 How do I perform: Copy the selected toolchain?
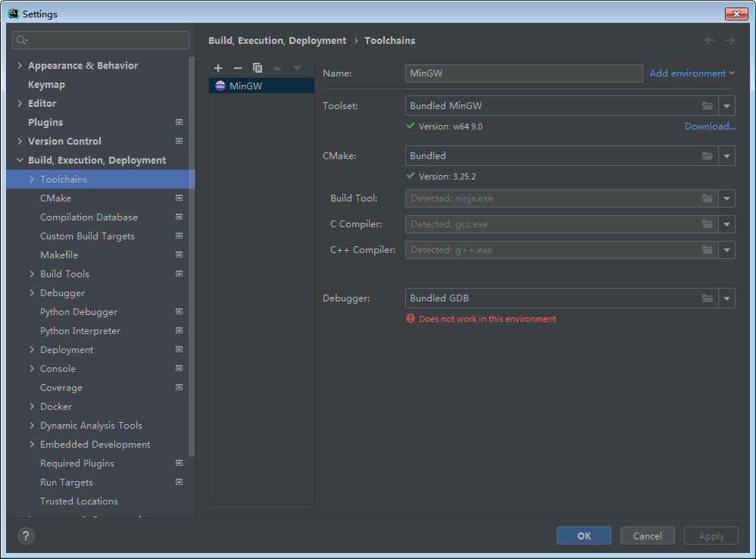pyautogui.click(x=258, y=68)
